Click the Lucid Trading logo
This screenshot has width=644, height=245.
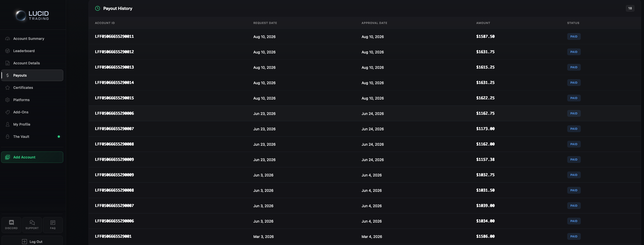point(32,15)
